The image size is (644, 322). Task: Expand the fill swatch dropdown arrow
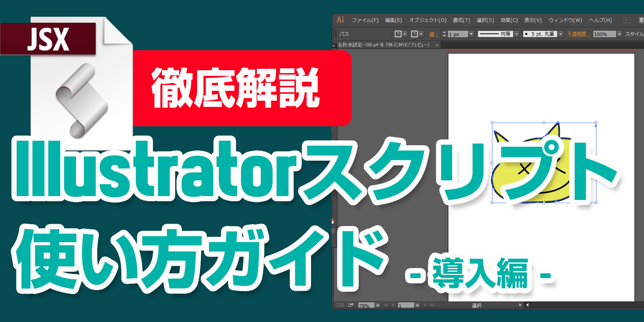coord(405,34)
